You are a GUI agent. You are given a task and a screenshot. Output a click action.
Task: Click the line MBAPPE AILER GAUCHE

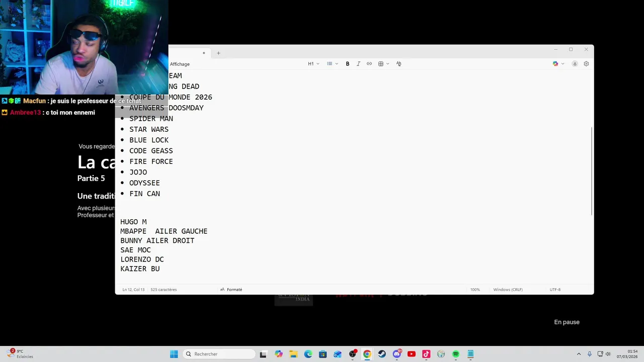coord(164,231)
